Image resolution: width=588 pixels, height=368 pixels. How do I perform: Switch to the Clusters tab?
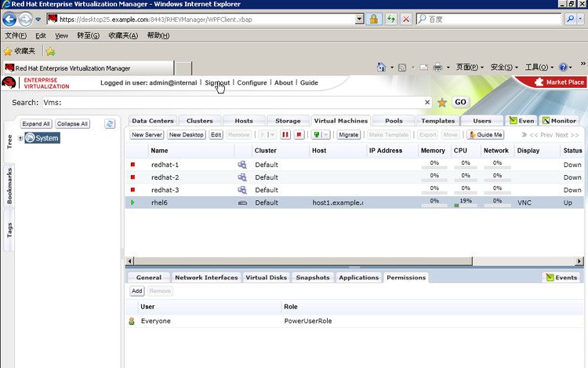(x=199, y=121)
